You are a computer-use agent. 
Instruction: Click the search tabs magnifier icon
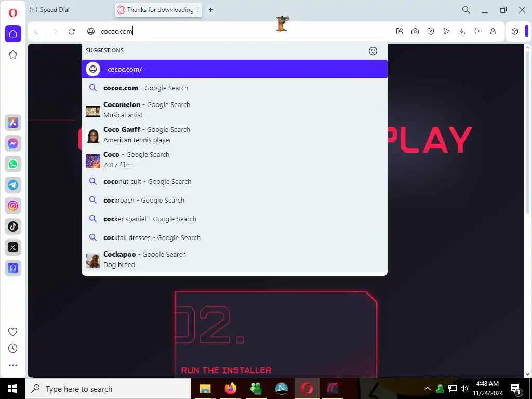(466, 10)
